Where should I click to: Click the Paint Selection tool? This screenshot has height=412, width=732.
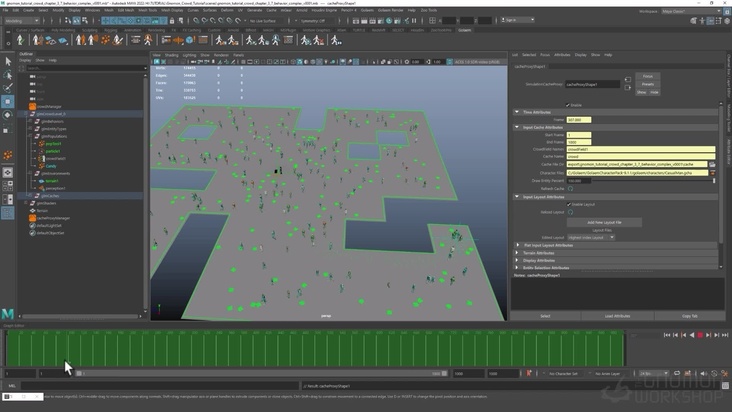pyautogui.click(x=8, y=88)
